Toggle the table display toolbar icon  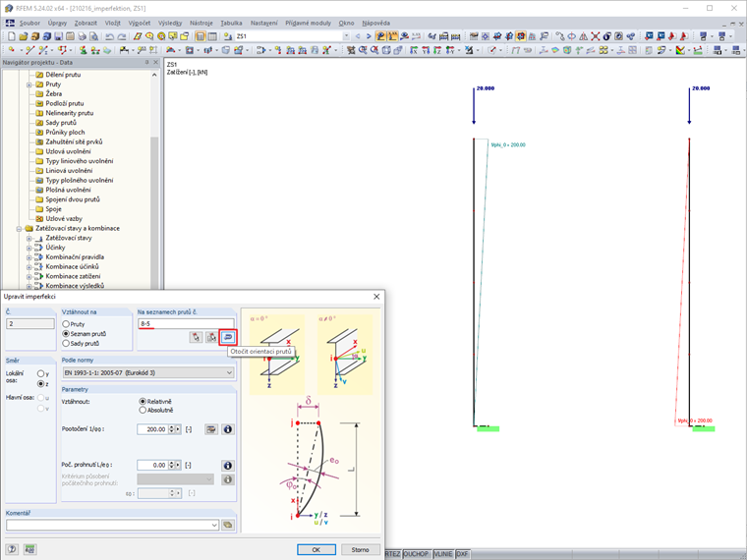(212, 36)
